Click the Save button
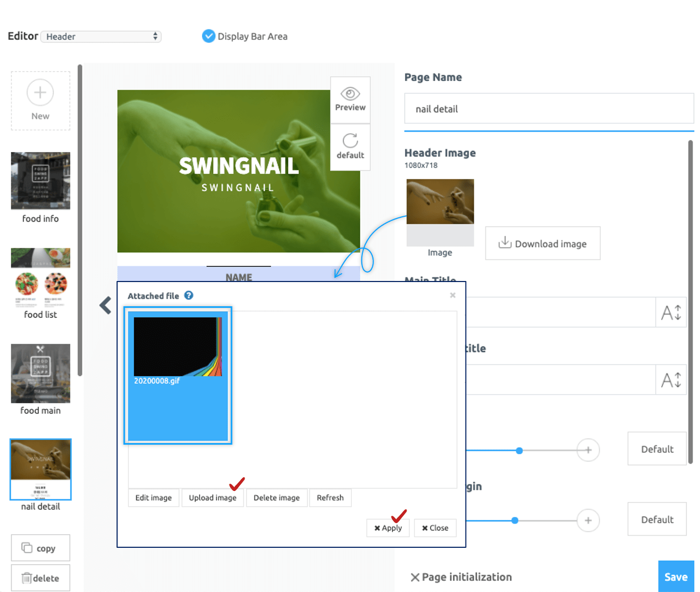This screenshot has width=700, height=592. pos(676,577)
